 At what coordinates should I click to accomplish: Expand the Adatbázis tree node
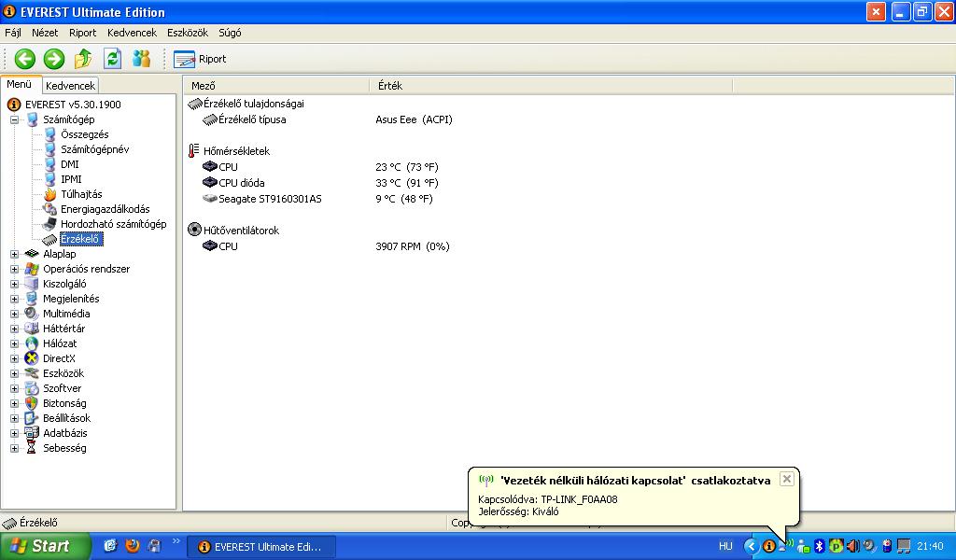[x=15, y=433]
